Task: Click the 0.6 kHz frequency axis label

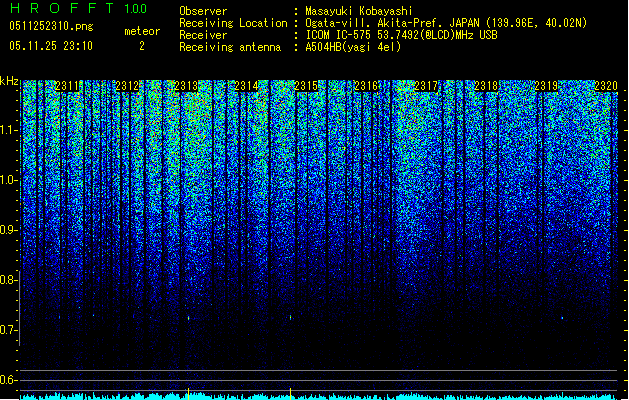Action: (8, 380)
